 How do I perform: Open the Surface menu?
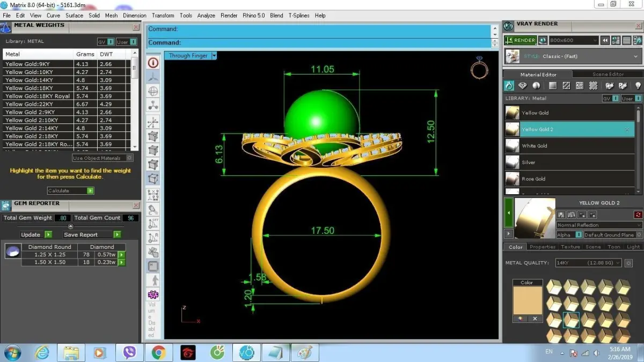(x=74, y=16)
